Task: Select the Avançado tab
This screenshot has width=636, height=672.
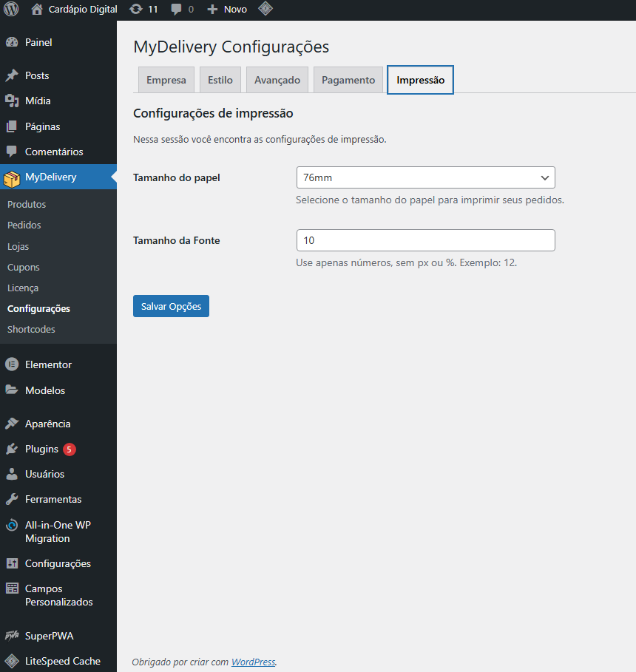Action: (x=277, y=80)
